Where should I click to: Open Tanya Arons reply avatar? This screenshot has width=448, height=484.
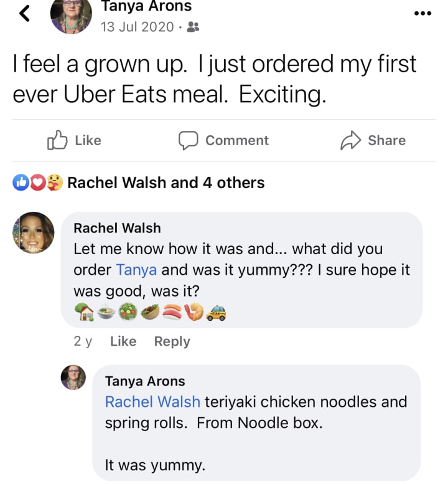coord(73,377)
